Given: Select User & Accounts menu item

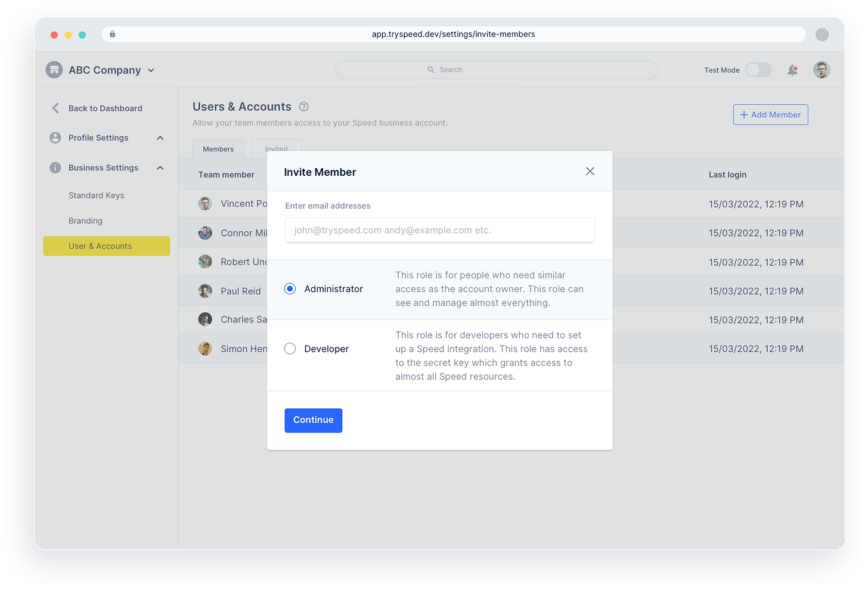Looking at the screenshot, I should tap(107, 246).
